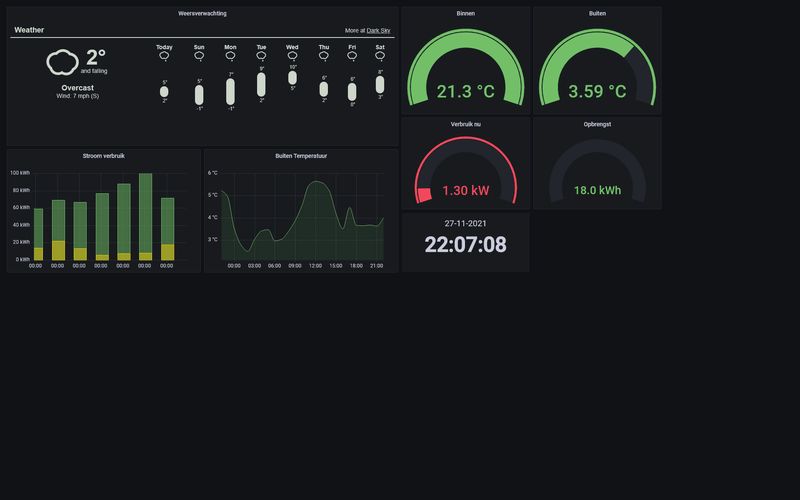The height and width of the screenshot is (500, 800).
Task: Click the cloud icon under Tue
Action: [x=261, y=56]
